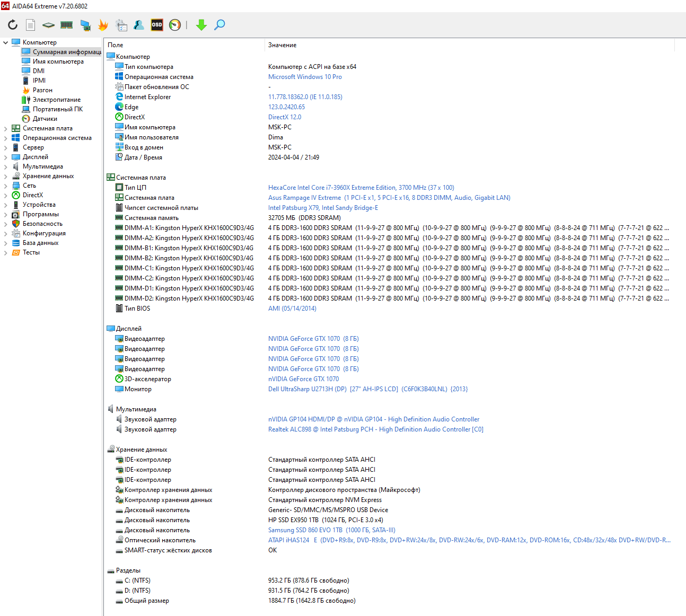Collapse the Компьютер tree node
Viewport: 686px width, 616px height.
coord(5,42)
